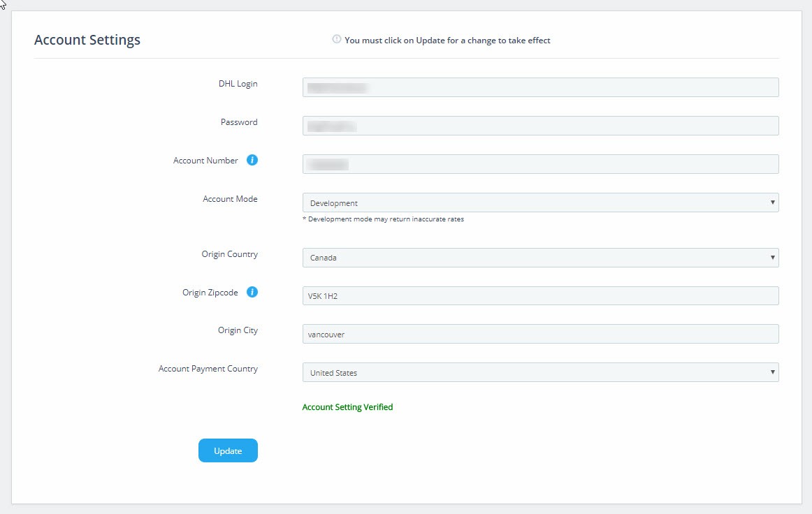Click the Account Payment Country label
The image size is (812, 514).
tap(208, 369)
